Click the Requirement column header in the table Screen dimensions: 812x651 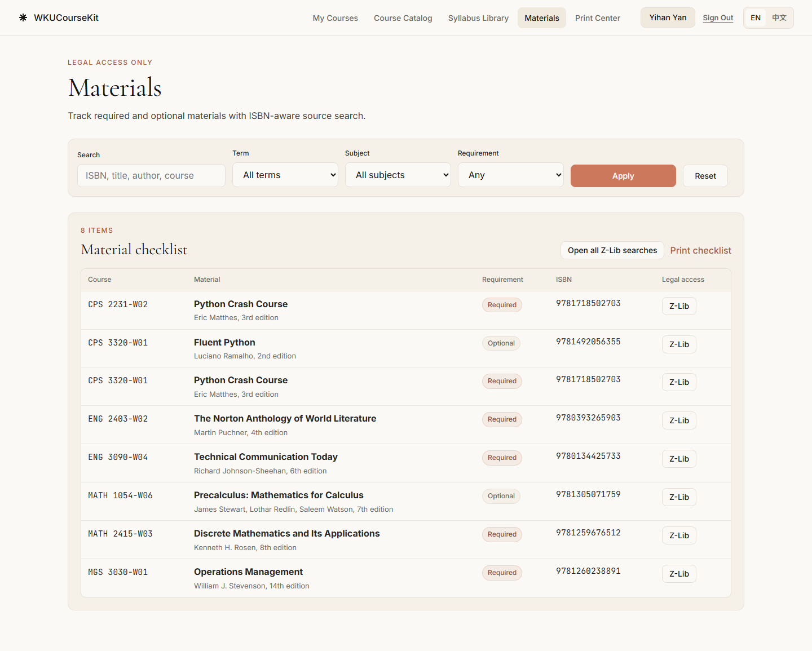[502, 280]
